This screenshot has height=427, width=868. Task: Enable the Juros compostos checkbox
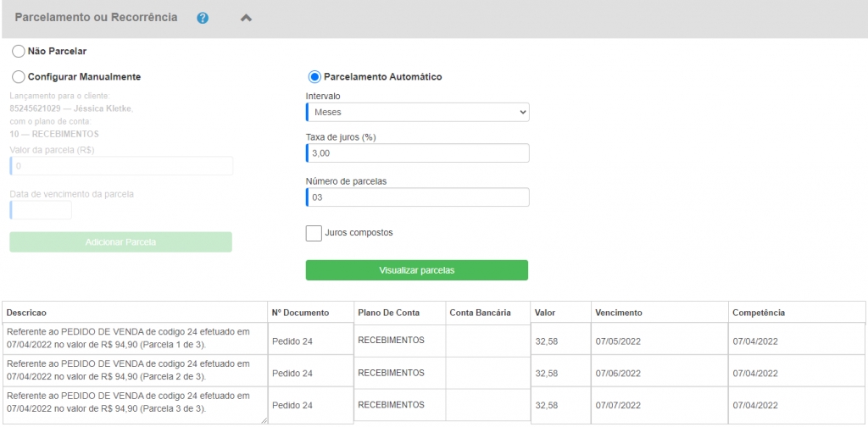(314, 233)
